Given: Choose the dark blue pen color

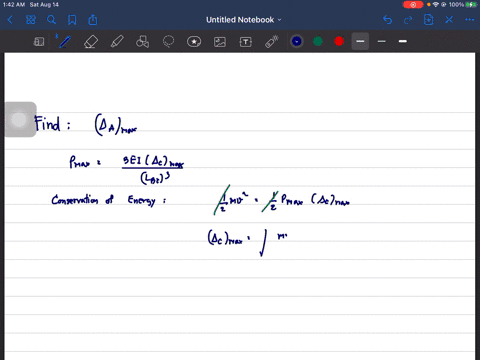Looking at the screenshot, I should pos(297,41).
